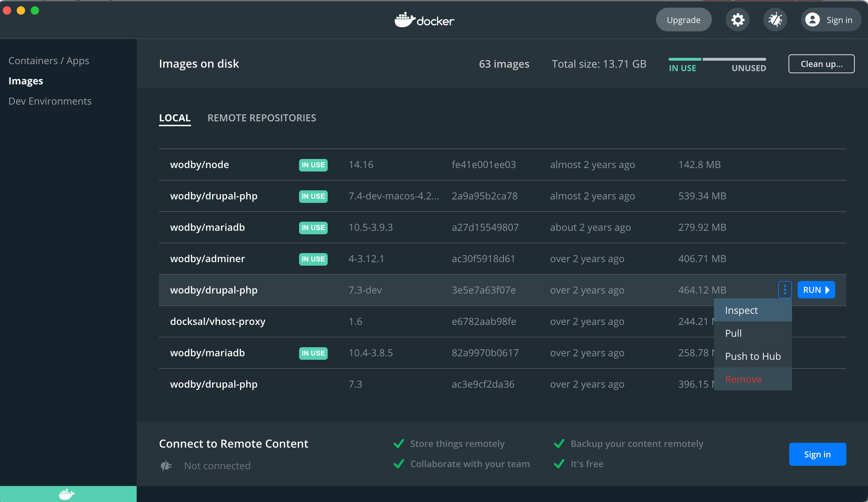Viewport: 868px width, 502px height.
Task: Select the wodby/node image name
Action: click(199, 165)
